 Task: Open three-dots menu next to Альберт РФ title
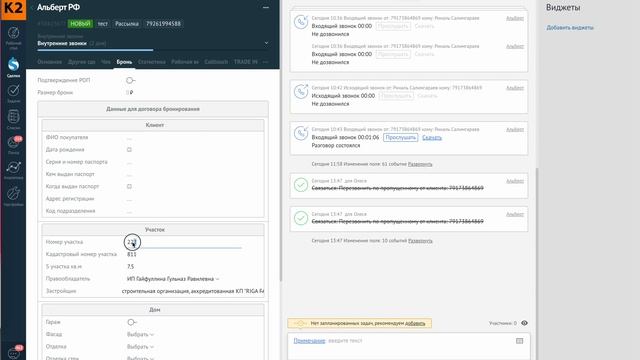pos(266,7)
